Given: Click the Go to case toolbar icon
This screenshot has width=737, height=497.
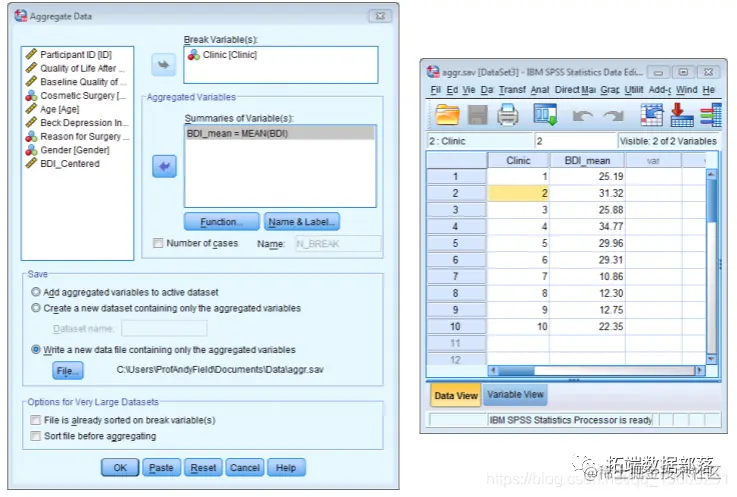Looking at the screenshot, I should point(651,115).
